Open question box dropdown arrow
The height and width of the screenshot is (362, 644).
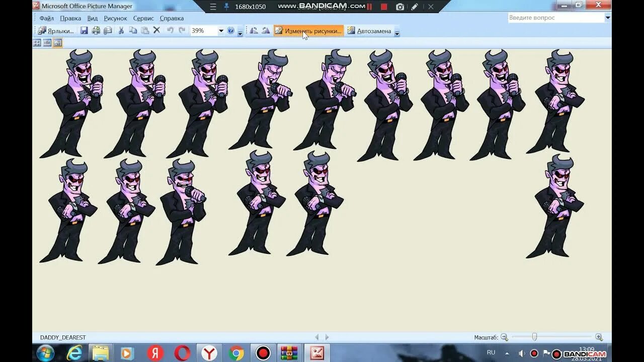click(608, 18)
